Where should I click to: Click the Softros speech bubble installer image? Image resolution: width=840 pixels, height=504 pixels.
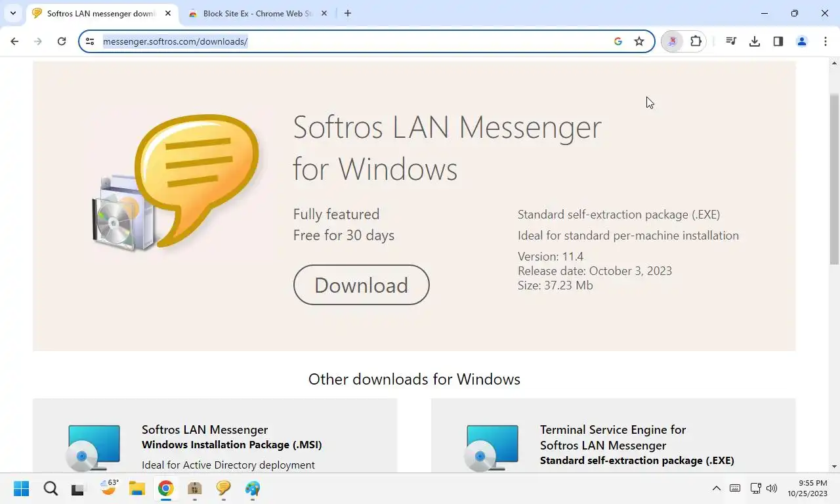(176, 182)
